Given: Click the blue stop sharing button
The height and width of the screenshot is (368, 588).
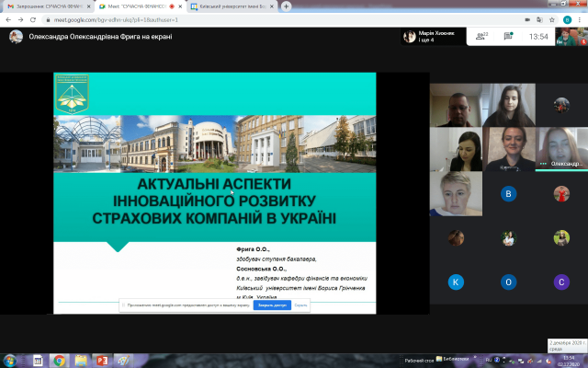Looking at the screenshot, I should tap(272, 305).
